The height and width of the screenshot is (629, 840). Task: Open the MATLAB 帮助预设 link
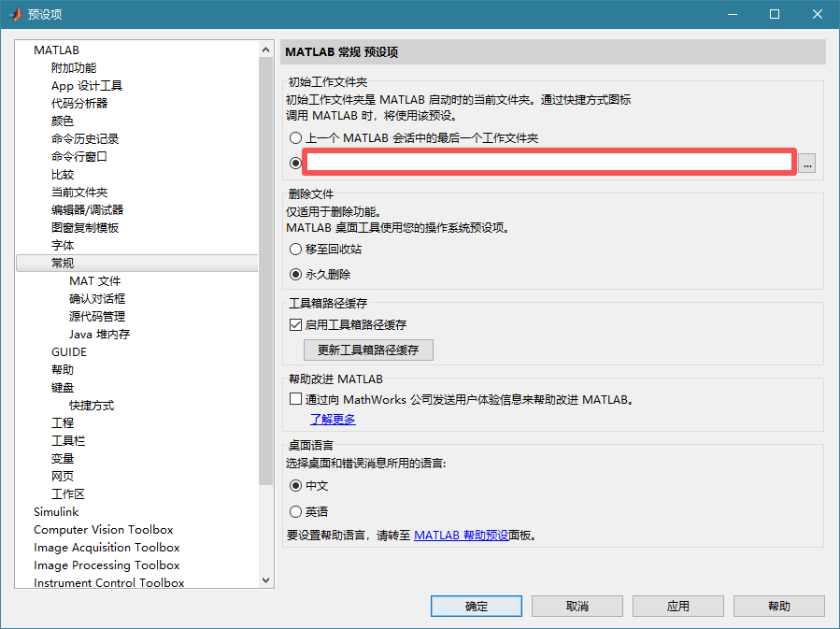(462, 536)
